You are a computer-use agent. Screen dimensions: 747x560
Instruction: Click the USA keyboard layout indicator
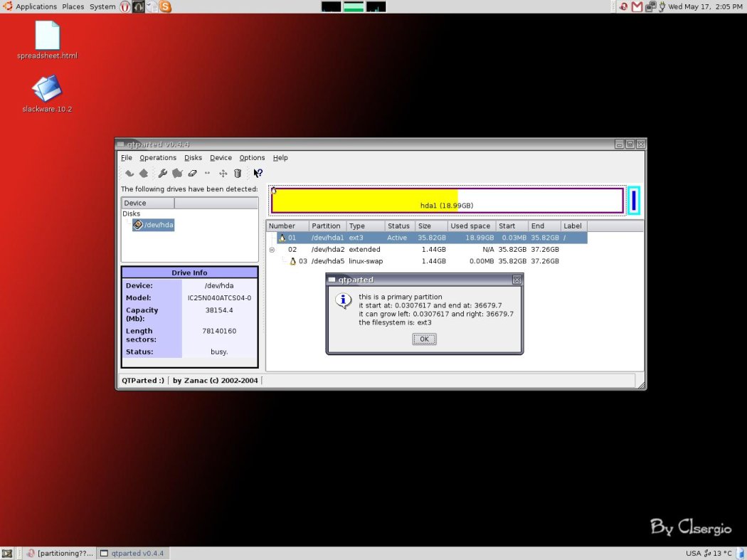(693, 554)
